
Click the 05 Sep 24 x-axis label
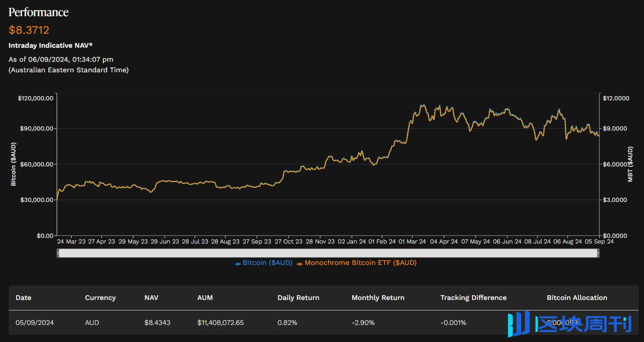(x=599, y=241)
